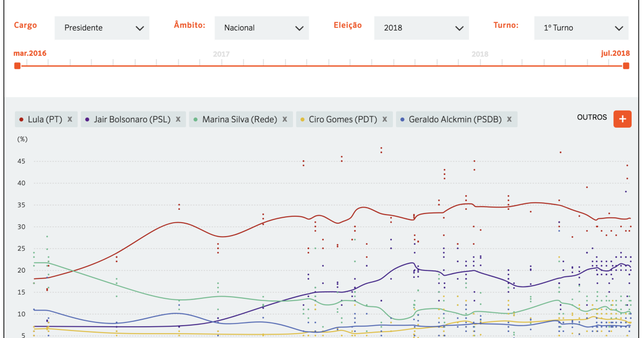Click the purple Jair Bolsonaro legend dot
The width and height of the screenshot is (644, 338).
click(87, 120)
